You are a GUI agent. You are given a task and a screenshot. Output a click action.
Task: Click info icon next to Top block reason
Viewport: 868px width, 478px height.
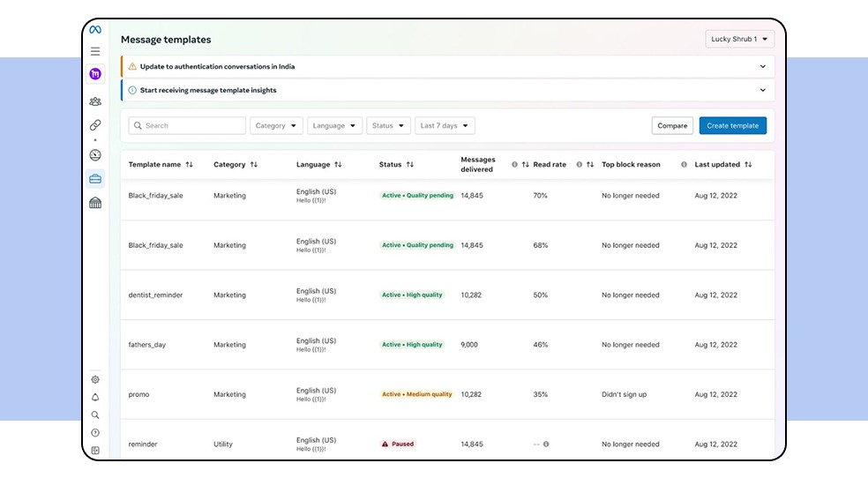pyautogui.click(x=684, y=165)
